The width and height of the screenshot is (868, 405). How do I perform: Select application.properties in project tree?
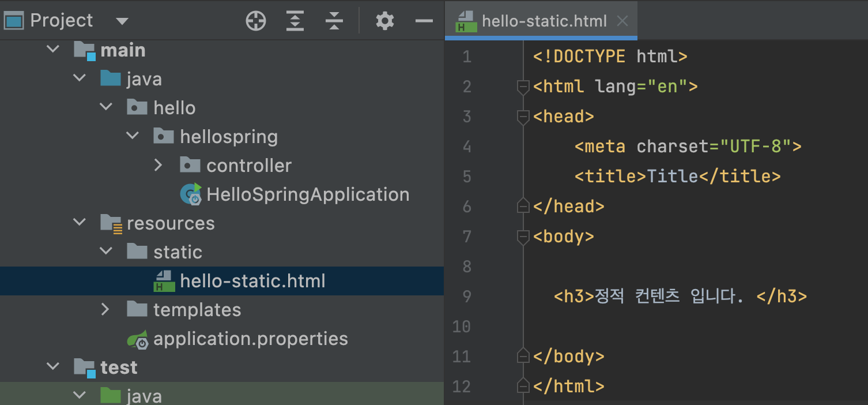[x=251, y=339]
